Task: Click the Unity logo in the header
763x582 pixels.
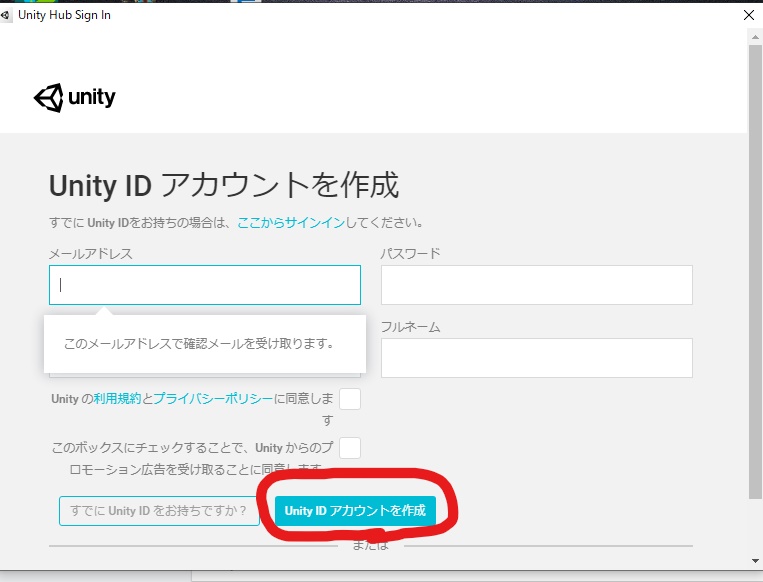Action: [74, 97]
